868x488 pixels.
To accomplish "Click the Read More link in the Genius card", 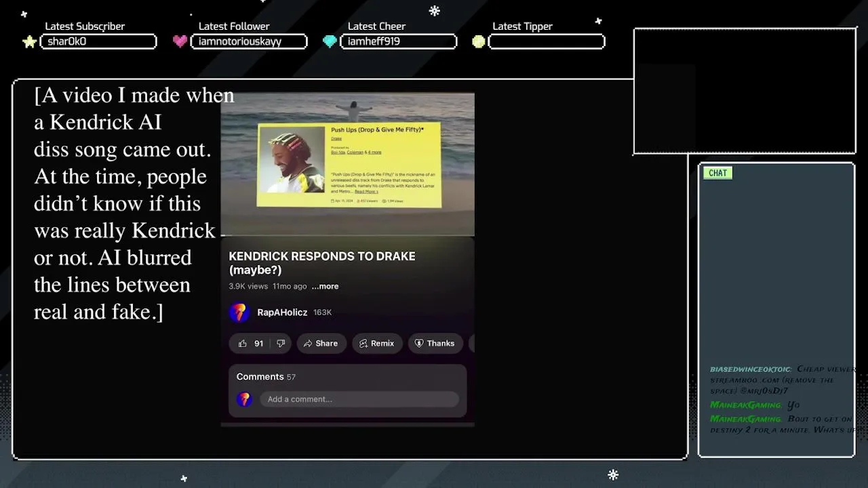I will (366, 192).
